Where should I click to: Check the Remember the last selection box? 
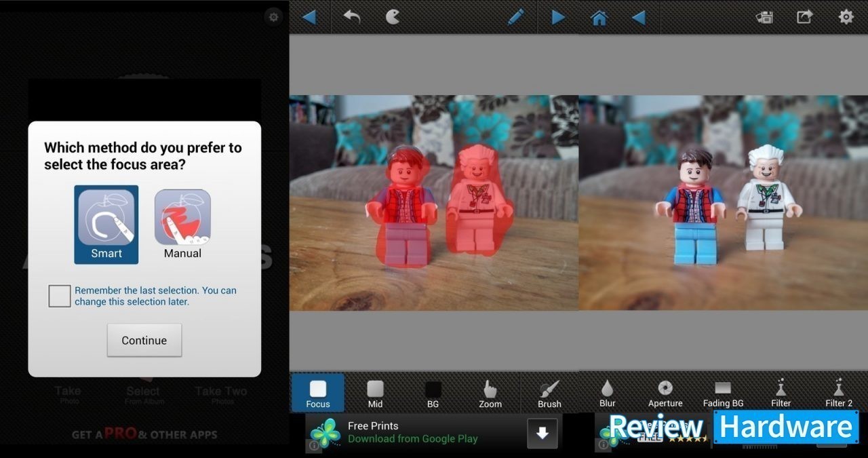click(x=60, y=296)
